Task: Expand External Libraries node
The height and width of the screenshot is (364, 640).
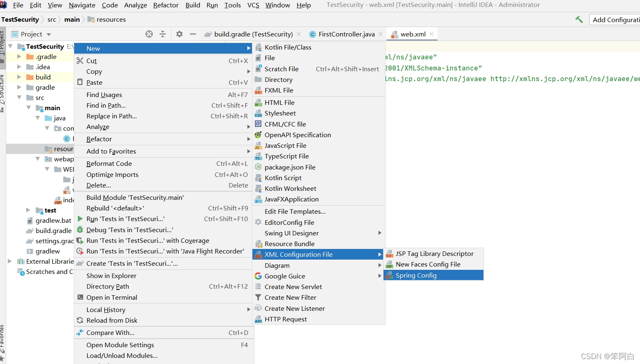Action: point(10,261)
